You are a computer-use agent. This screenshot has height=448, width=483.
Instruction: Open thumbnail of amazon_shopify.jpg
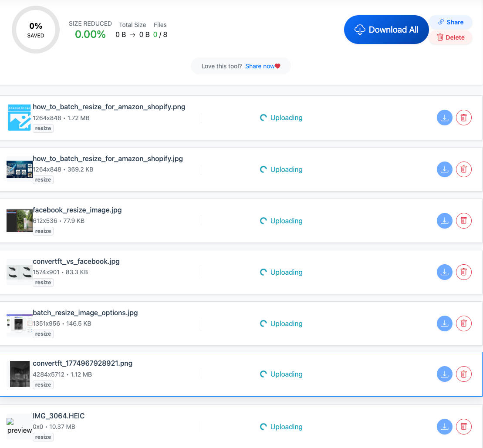click(20, 169)
